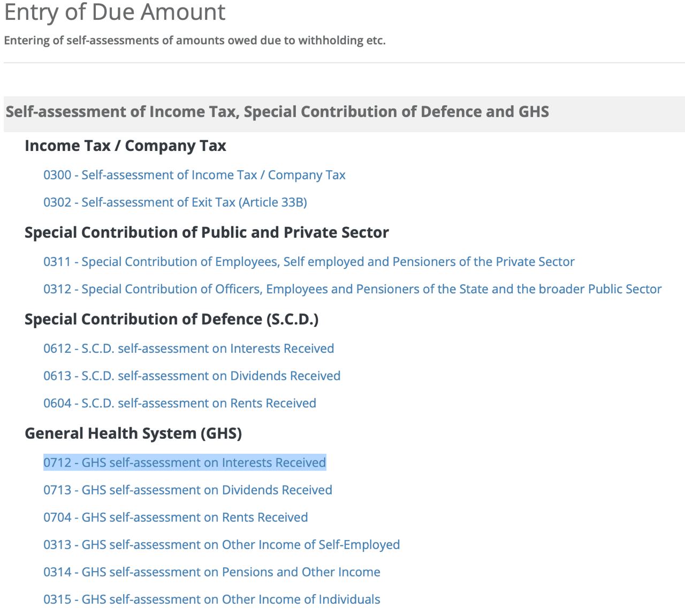Click the General Health System (GHS) heading
685x616 pixels.
coord(133,433)
